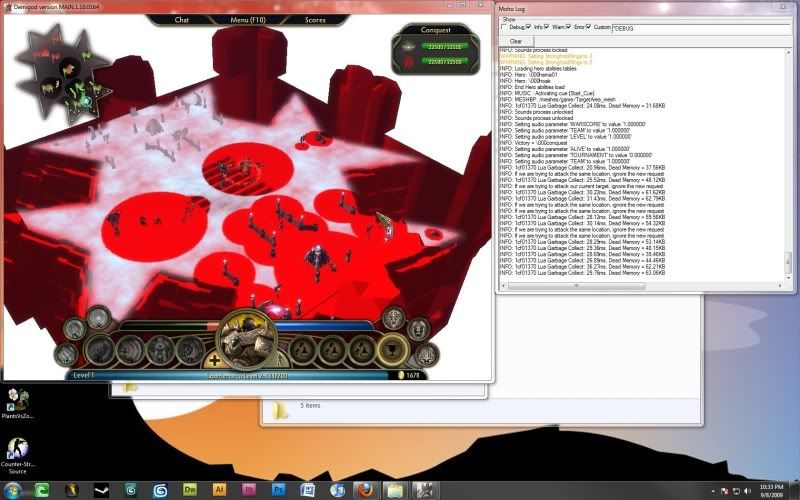Uncheck the Error checkbox in Moho Log
Image resolution: width=800 pixels, height=500 pixels.
(x=568, y=27)
